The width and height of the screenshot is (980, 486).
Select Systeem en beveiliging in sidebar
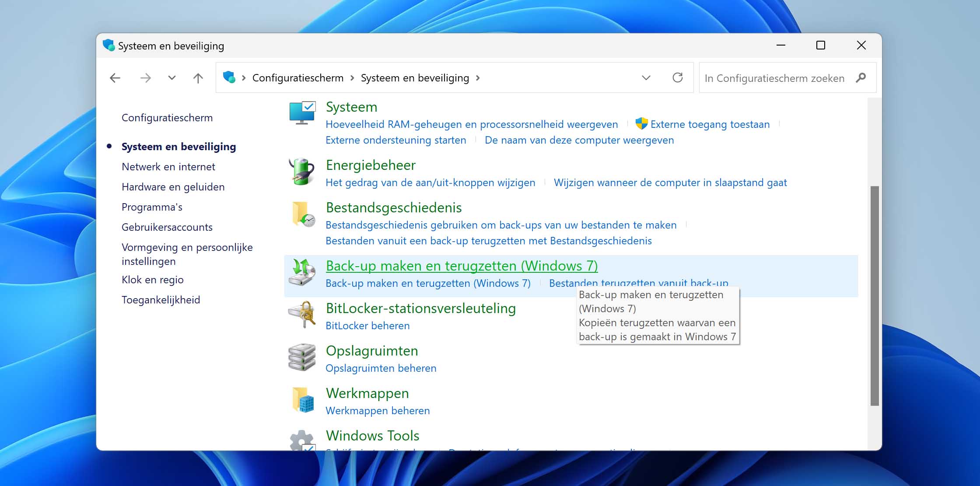(x=178, y=147)
